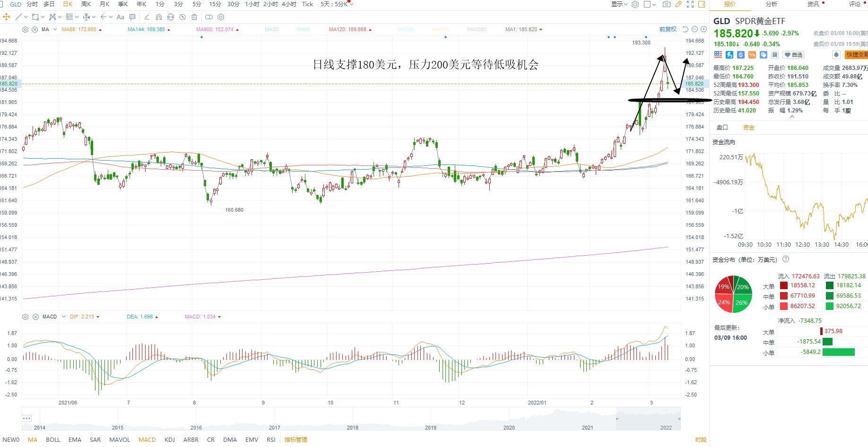Expand the MACD indicator type dropdown

(x=63, y=317)
